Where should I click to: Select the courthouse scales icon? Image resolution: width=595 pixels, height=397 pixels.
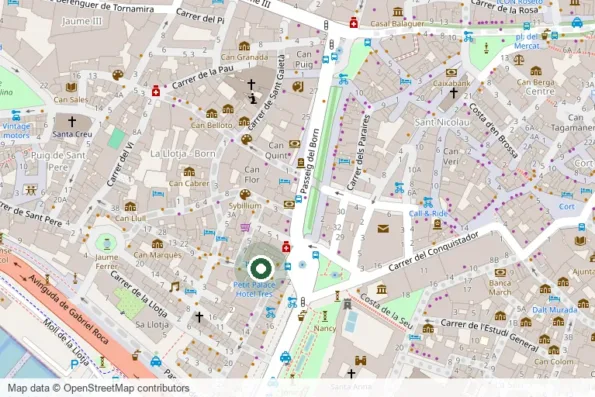pyautogui.click(x=518, y=60)
